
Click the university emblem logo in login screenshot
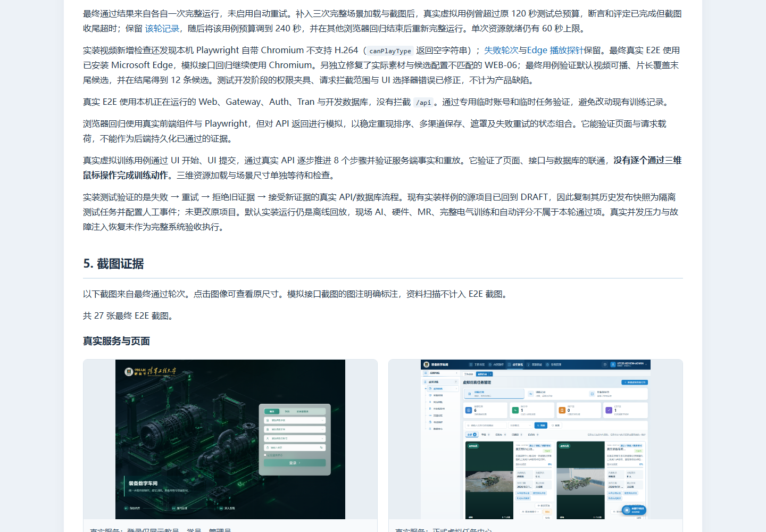(x=129, y=371)
